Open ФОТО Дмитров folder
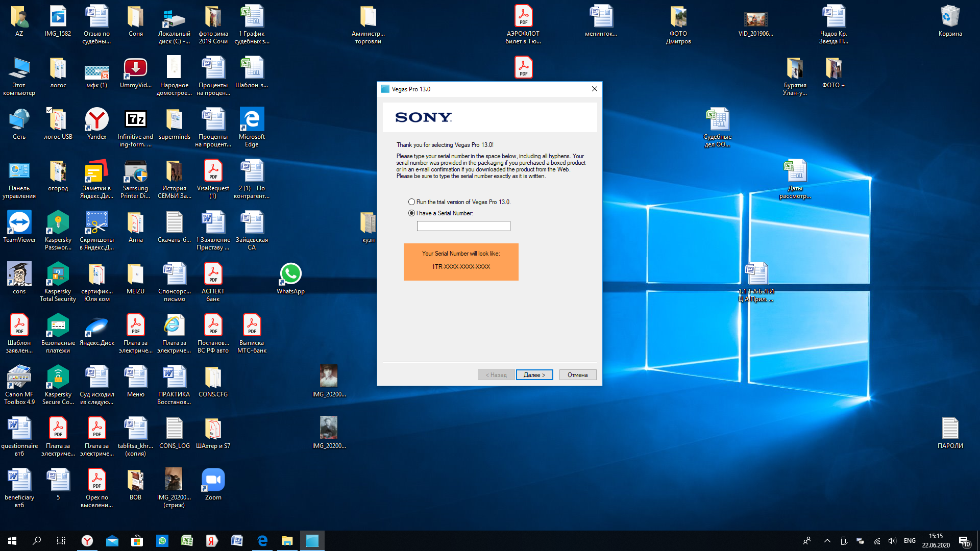The image size is (980, 551). pyautogui.click(x=678, y=24)
